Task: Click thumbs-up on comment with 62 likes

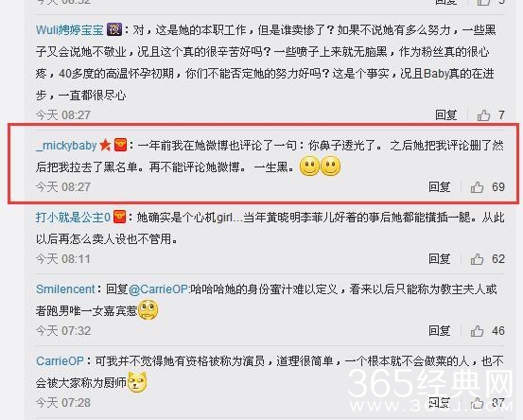Action: pos(478,259)
